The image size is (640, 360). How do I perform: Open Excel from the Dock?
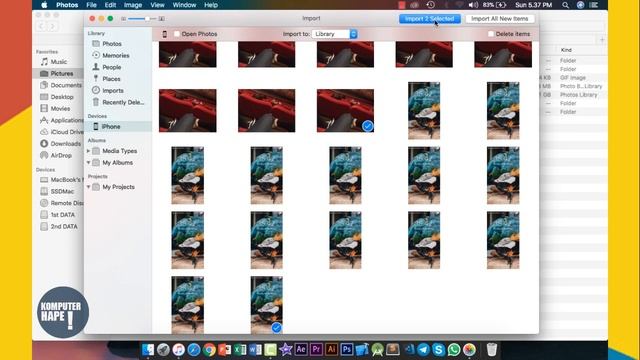point(240,349)
